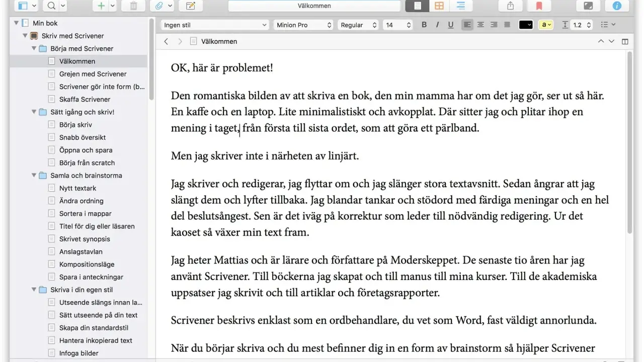Go to next document down arrow
Image resolution: width=644 pixels, height=362 pixels.
(x=612, y=42)
